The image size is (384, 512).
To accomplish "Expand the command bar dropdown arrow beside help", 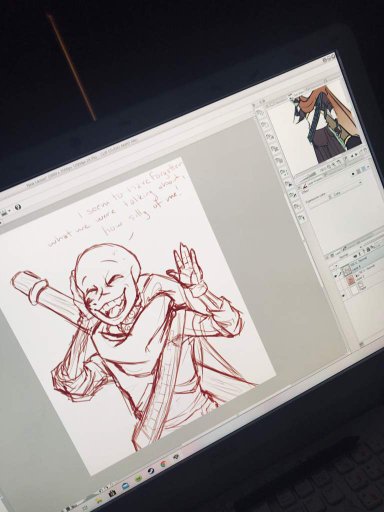I will pyautogui.click(x=9, y=211).
